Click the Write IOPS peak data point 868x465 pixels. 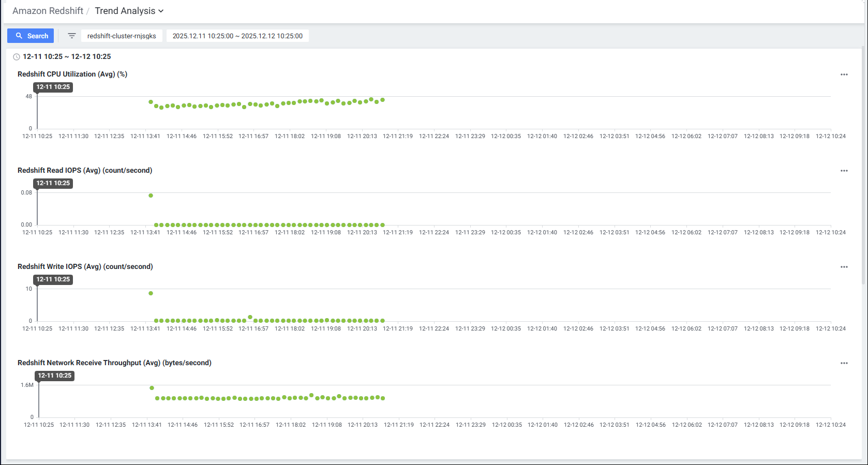151,293
